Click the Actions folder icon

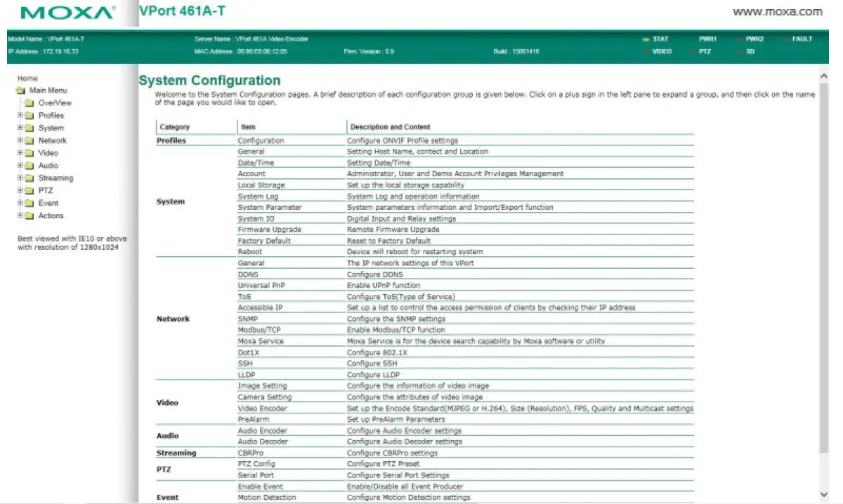pyautogui.click(x=30, y=215)
